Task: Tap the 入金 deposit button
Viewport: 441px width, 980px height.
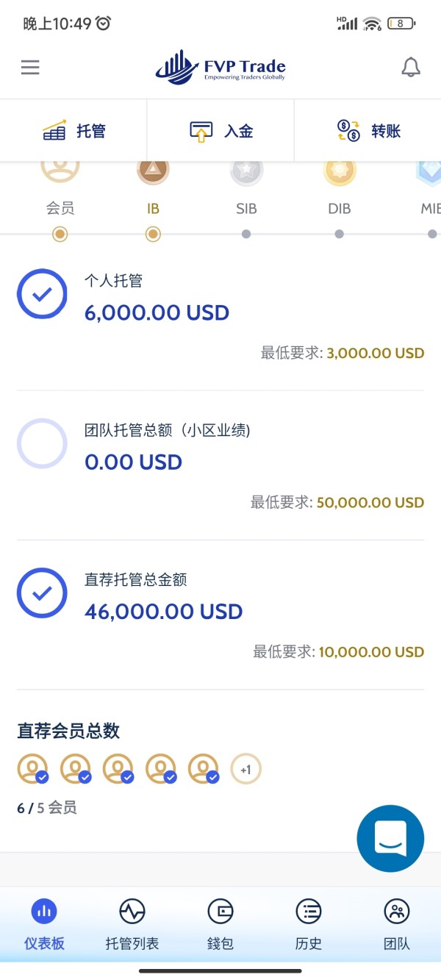Action: [220, 131]
